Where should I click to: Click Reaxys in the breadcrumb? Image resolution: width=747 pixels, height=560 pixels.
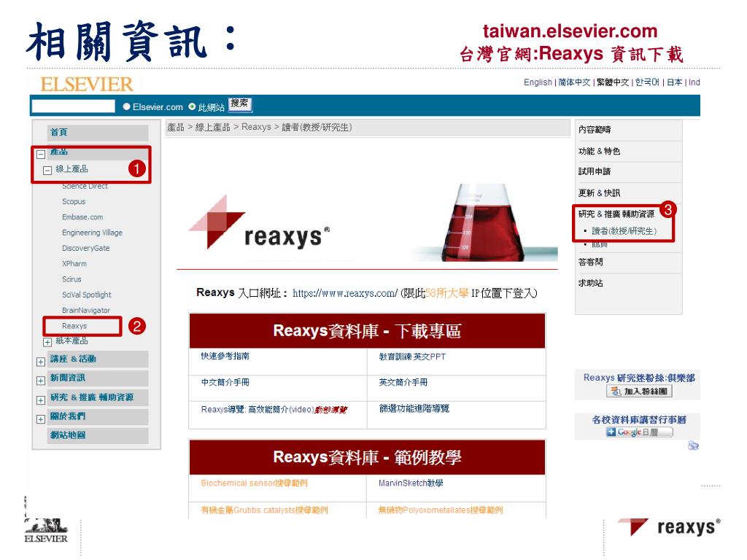click(x=256, y=127)
